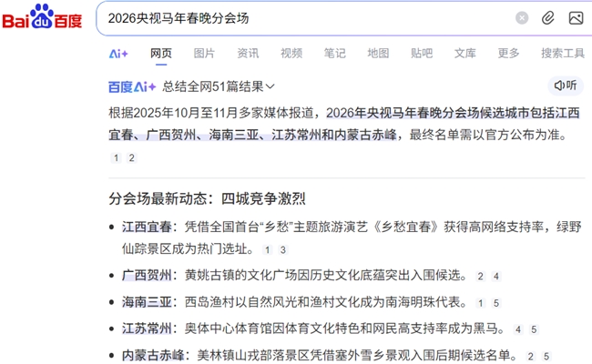The image size is (592, 364).
Task: Switch to the 资讯 tab
Action: 248,54
